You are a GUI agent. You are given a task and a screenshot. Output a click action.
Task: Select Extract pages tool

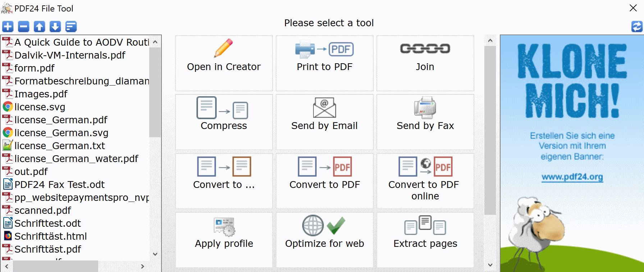425,240
